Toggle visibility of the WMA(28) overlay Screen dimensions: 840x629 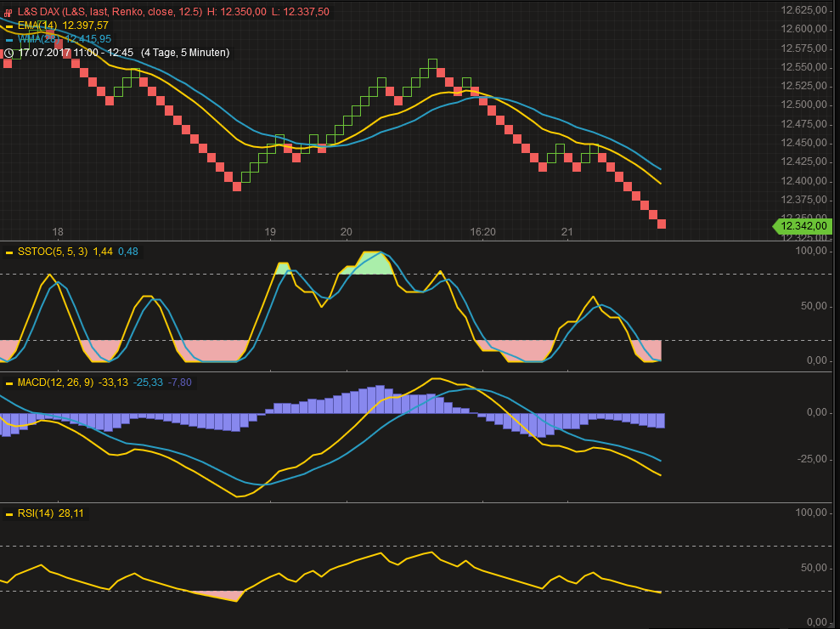tap(8, 39)
